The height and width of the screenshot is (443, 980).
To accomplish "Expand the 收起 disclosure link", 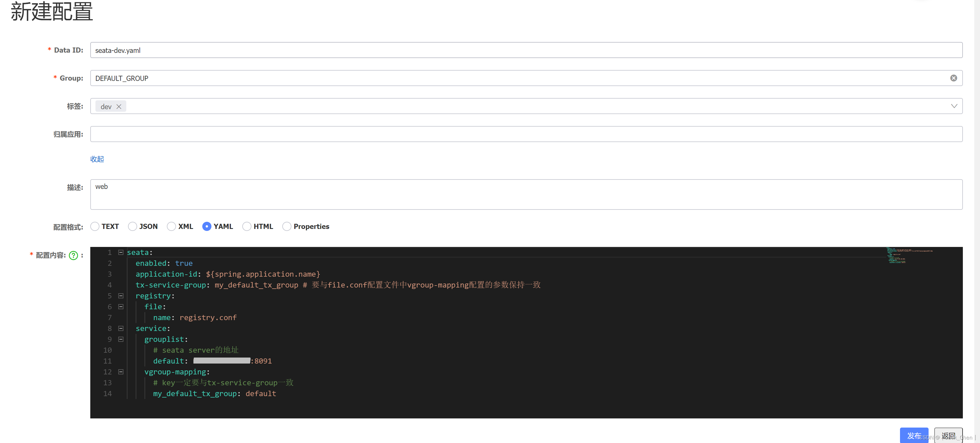I will (x=97, y=159).
